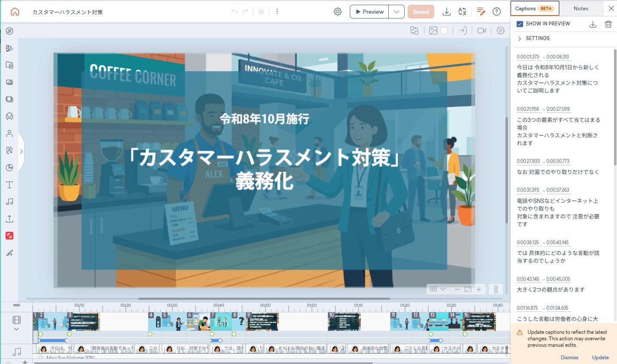The height and width of the screenshot is (364, 617).
Task: Click the 01:00 mark on timeline ruler
Action: pyautogui.click(x=312, y=305)
